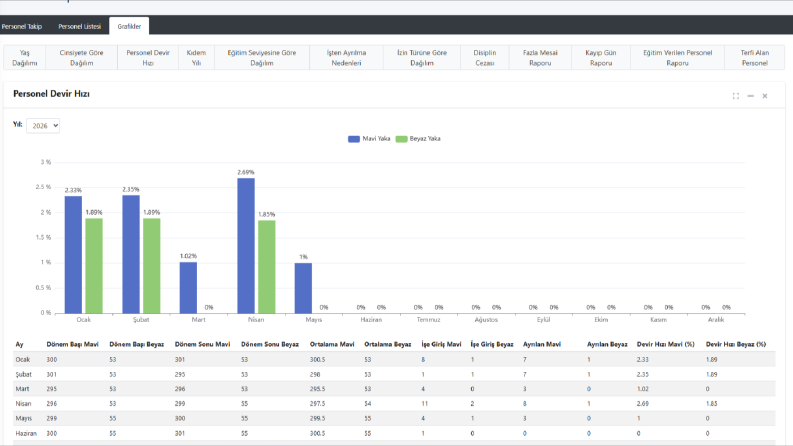Open Eğitim Seviyesine Göre Dağılım chart
The width and height of the screenshot is (793, 446).
(x=261, y=58)
